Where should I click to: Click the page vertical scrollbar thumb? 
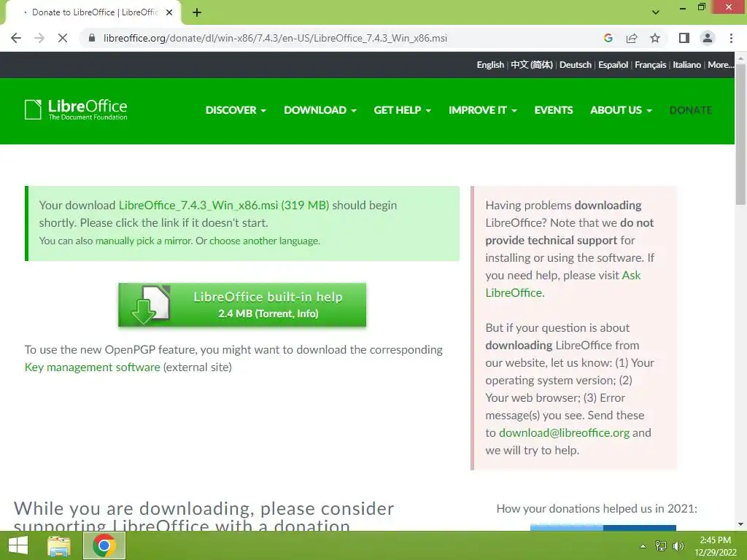click(x=740, y=136)
